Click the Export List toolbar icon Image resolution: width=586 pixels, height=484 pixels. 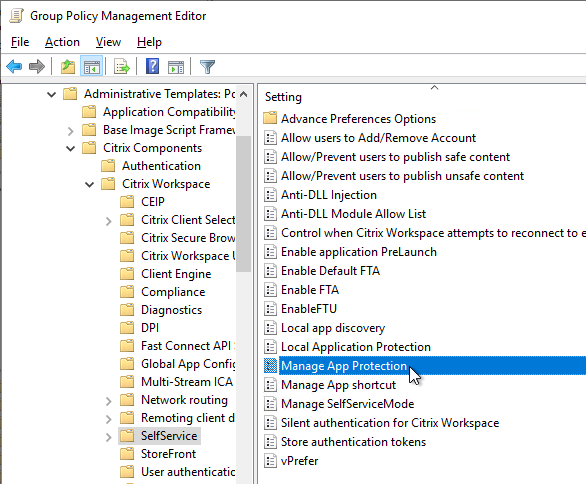tap(122, 67)
